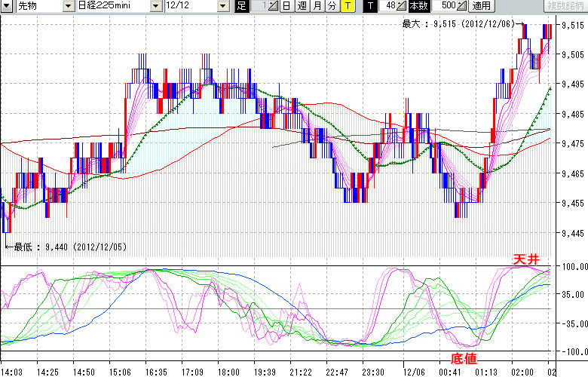The height and width of the screenshot is (377, 588).
Task: Select the weekly 週 timeframe button
Action: [x=302, y=6]
